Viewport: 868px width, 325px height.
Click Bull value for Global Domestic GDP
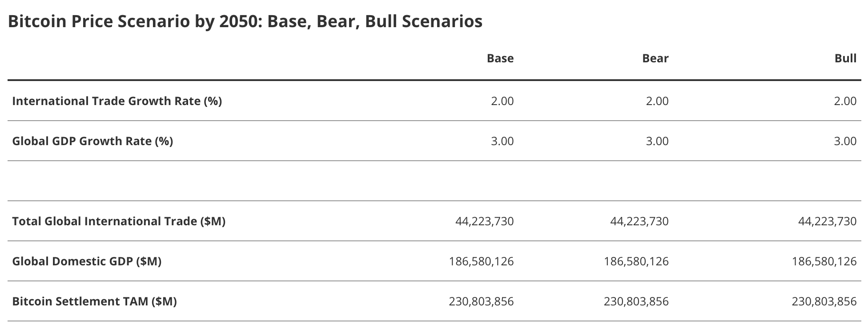coord(824,261)
